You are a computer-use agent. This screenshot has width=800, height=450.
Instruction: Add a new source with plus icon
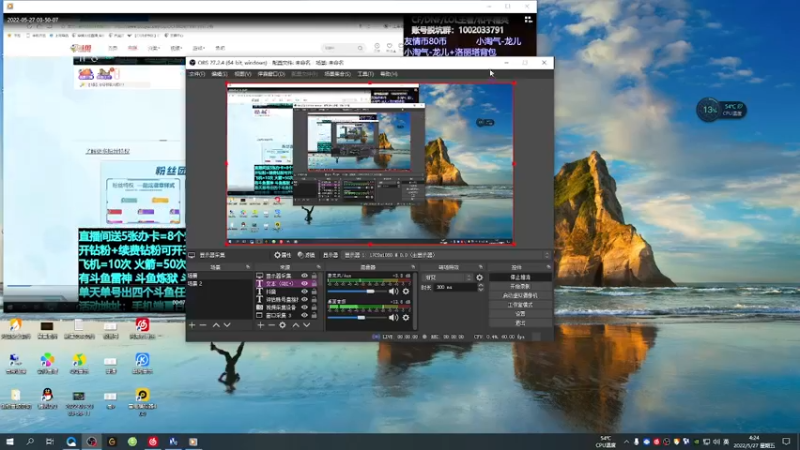point(261,325)
